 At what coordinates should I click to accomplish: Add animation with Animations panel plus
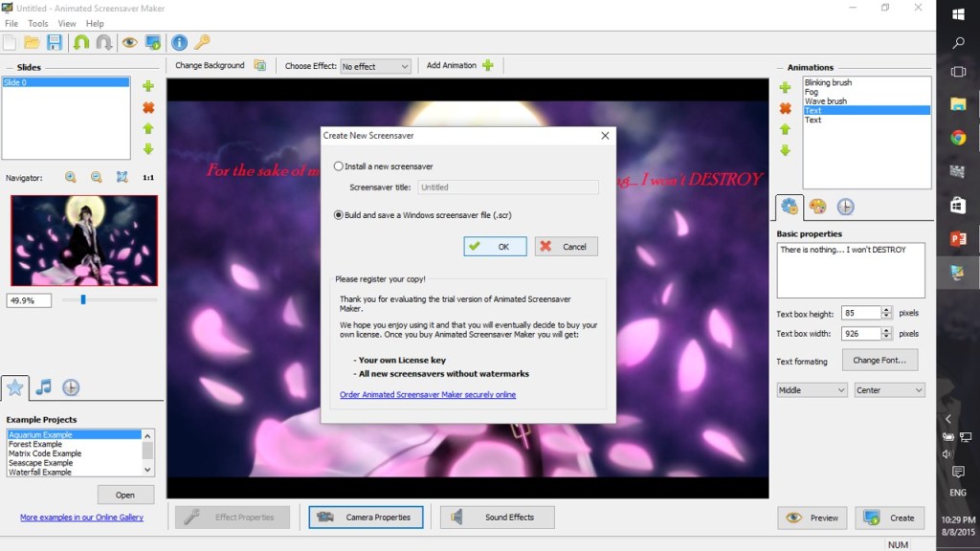pyautogui.click(x=785, y=87)
